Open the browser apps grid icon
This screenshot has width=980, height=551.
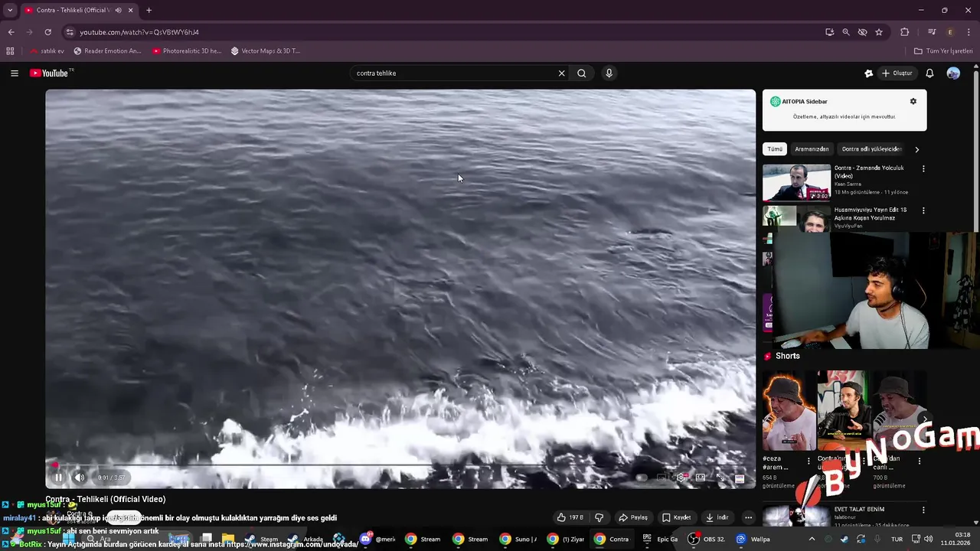click(x=10, y=51)
